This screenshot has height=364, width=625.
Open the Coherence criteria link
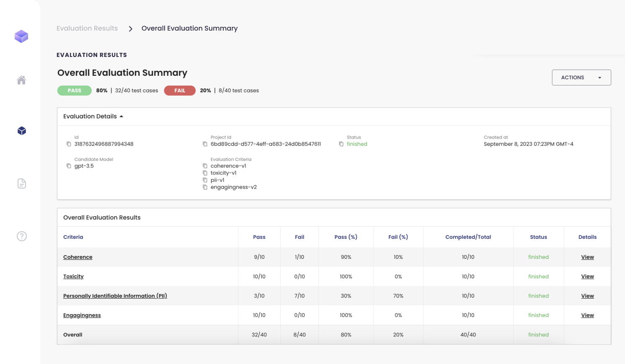coord(78,257)
